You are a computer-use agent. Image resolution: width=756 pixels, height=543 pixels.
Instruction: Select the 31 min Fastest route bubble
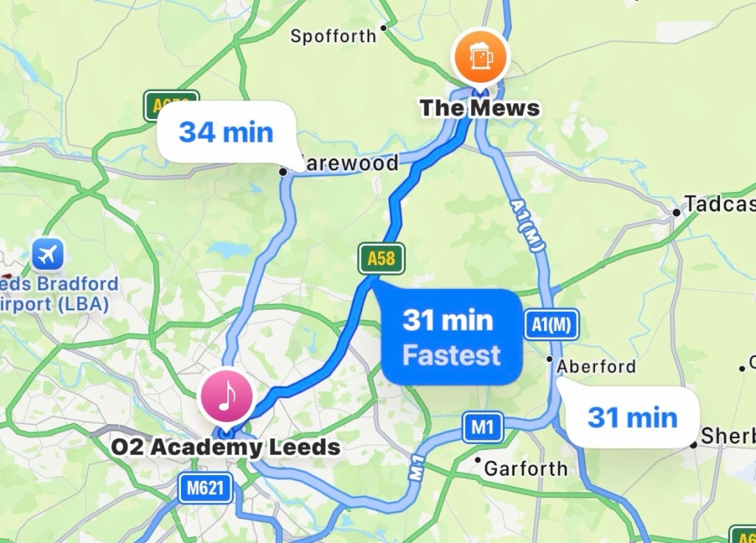point(453,337)
